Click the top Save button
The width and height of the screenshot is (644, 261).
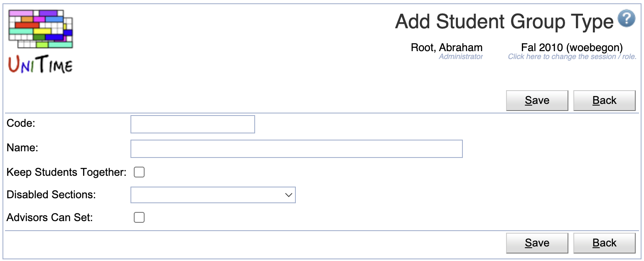[537, 101]
